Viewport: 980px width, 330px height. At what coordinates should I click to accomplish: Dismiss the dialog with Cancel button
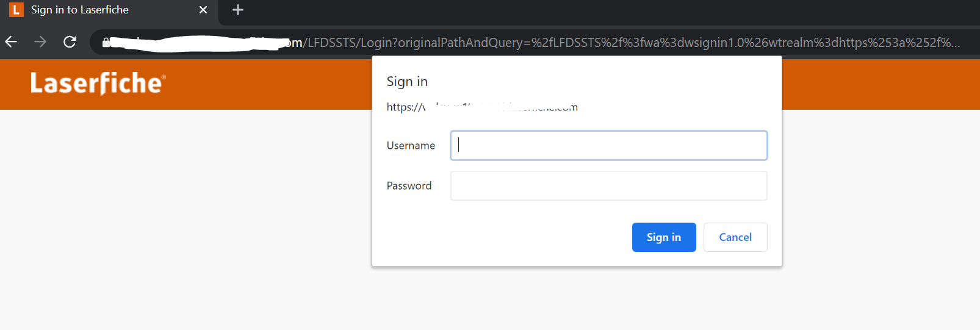coord(735,237)
